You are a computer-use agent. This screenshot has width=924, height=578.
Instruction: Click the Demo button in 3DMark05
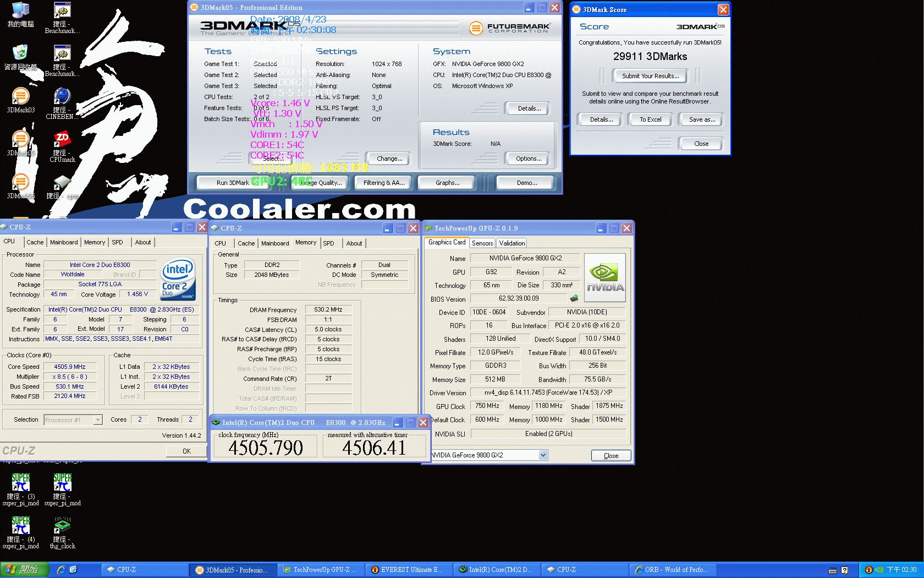527,183
